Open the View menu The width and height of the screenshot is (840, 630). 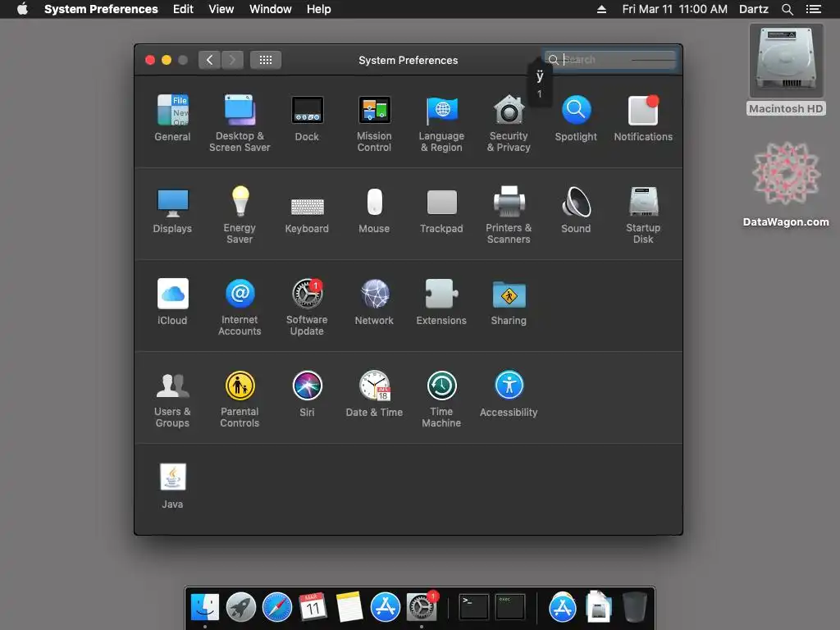[221, 9]
